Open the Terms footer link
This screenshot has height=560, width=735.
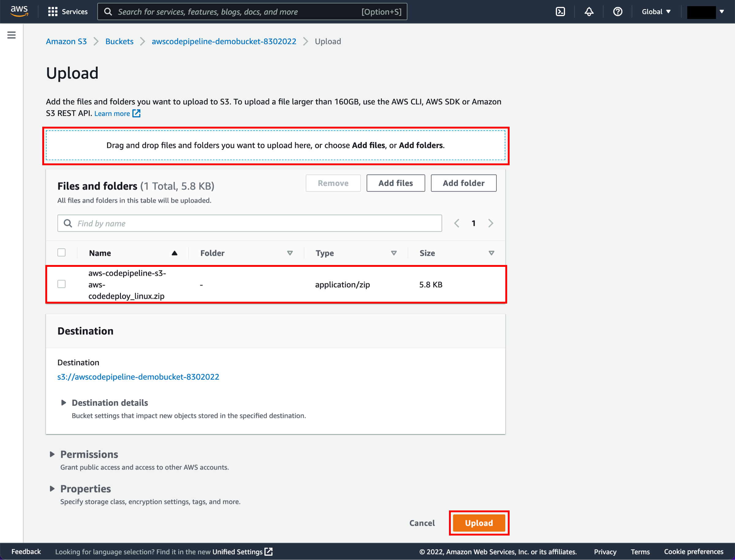pos(640,552)
